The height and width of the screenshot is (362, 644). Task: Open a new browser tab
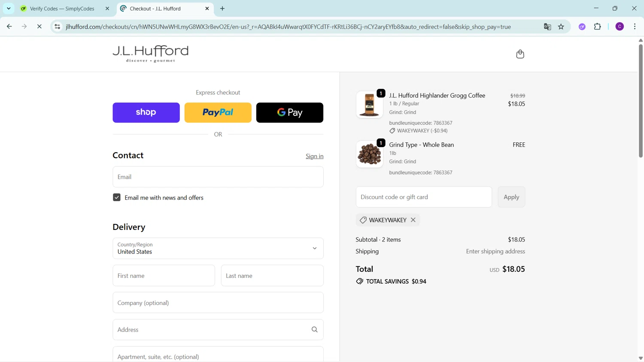click(222, 9)
